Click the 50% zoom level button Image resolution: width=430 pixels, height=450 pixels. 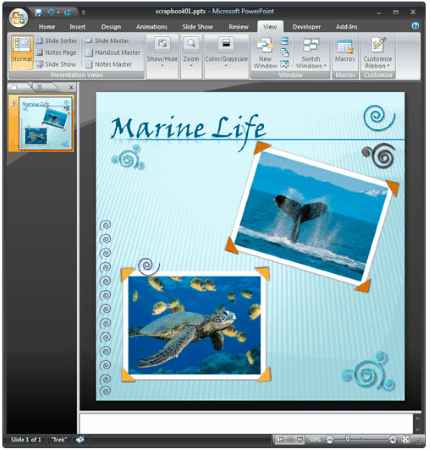click(x=314, y=440)
